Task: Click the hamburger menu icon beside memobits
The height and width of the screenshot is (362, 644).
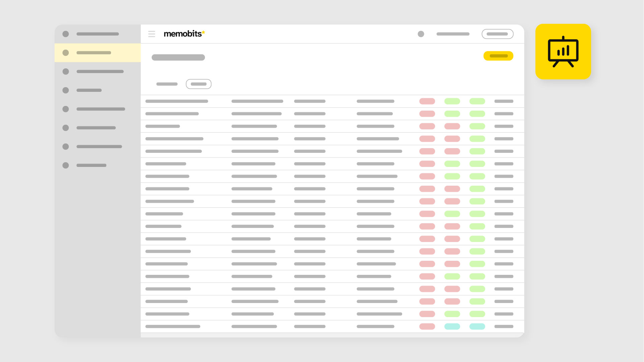Action: coord(152,34)
